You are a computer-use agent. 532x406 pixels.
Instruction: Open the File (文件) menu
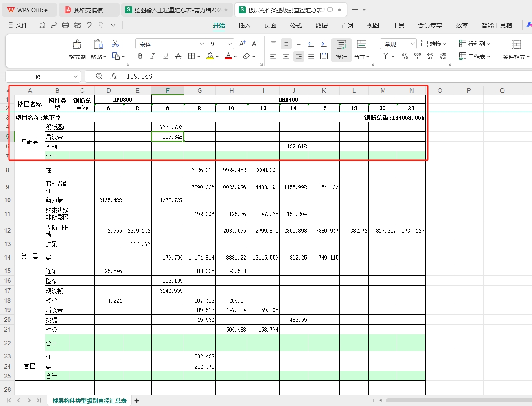pyautogui.click(x=18, y=25)
